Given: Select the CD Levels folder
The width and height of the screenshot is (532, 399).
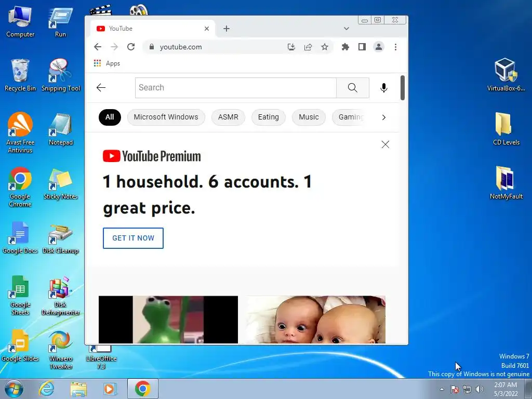Looking at the screenshot, I should point(506,129).
